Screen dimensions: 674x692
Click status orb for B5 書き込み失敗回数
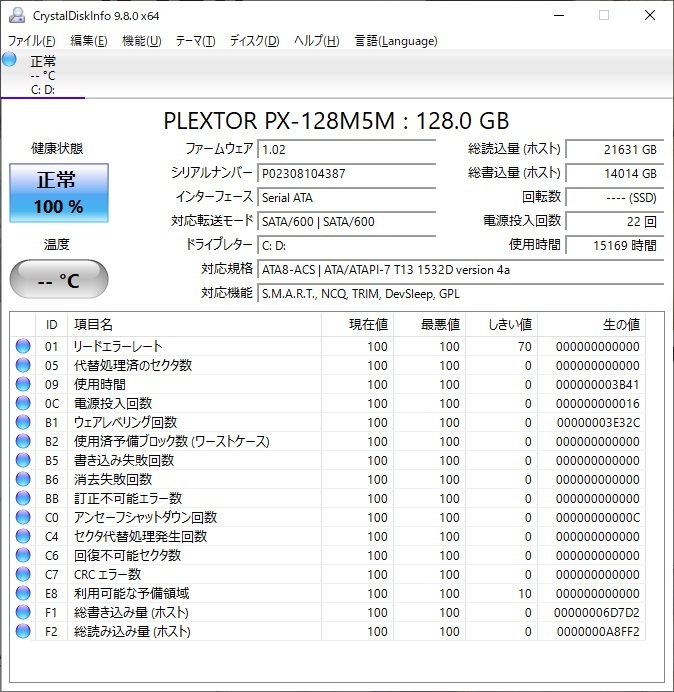23,460
